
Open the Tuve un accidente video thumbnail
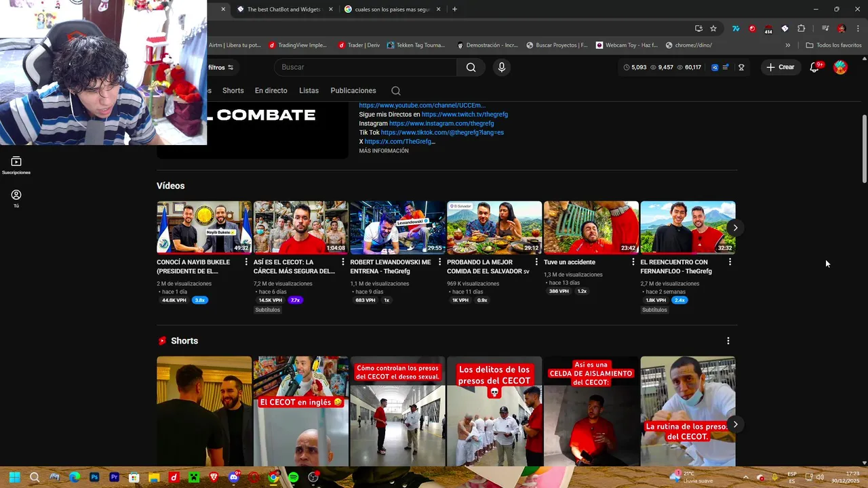click(591, 227)
